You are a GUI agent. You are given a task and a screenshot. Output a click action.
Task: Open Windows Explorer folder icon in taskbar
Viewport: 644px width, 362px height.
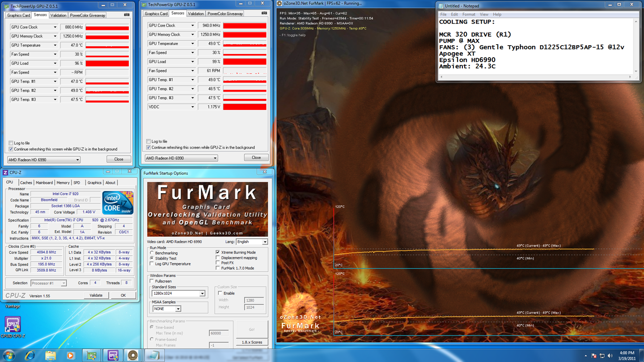tap(50, 355)
